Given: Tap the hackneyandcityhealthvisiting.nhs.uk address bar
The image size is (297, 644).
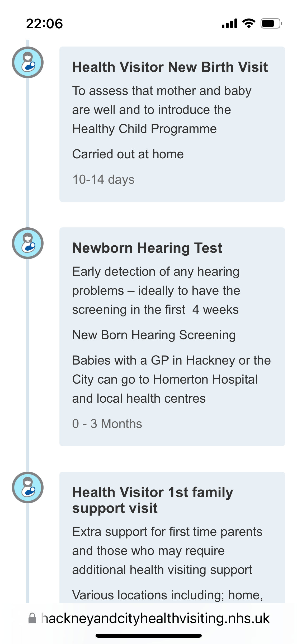Looking at the screenshot, I should [x=155, y=618].
